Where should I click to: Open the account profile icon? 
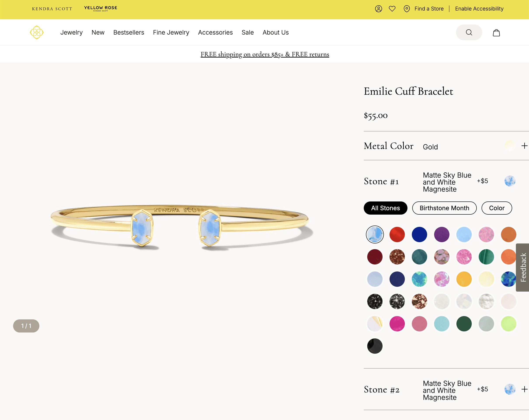click(x=379, y=9)
